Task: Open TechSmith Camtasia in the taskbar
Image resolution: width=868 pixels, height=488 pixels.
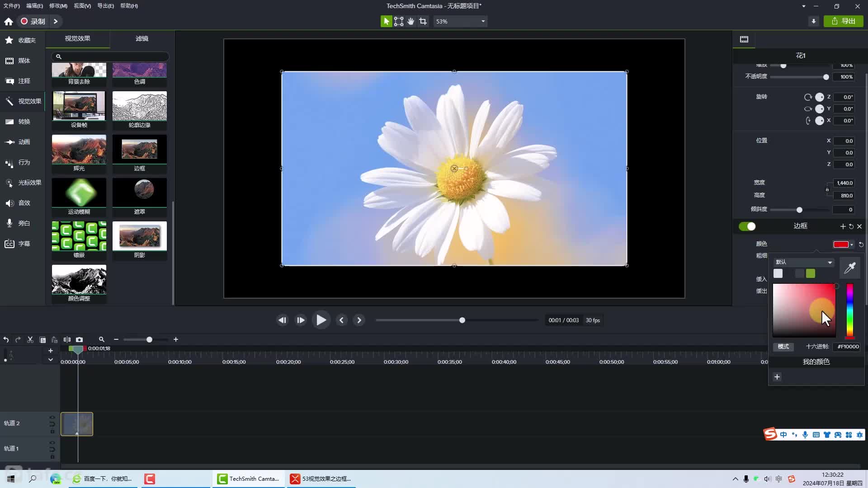Action: pos(249,479)
